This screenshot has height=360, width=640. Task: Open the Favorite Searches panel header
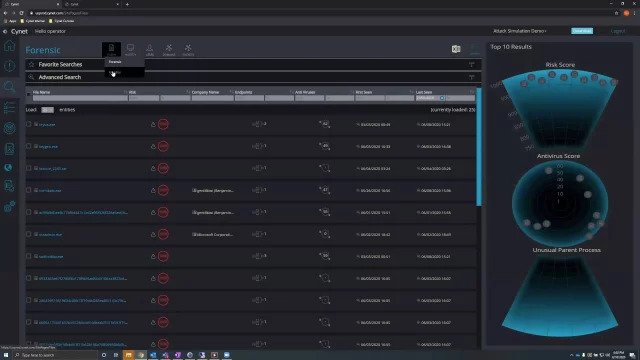[253, 64]
